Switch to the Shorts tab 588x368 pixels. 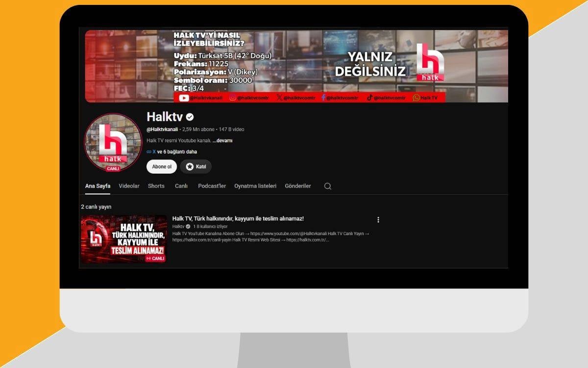pyautogui.click(x=156, y=186)
